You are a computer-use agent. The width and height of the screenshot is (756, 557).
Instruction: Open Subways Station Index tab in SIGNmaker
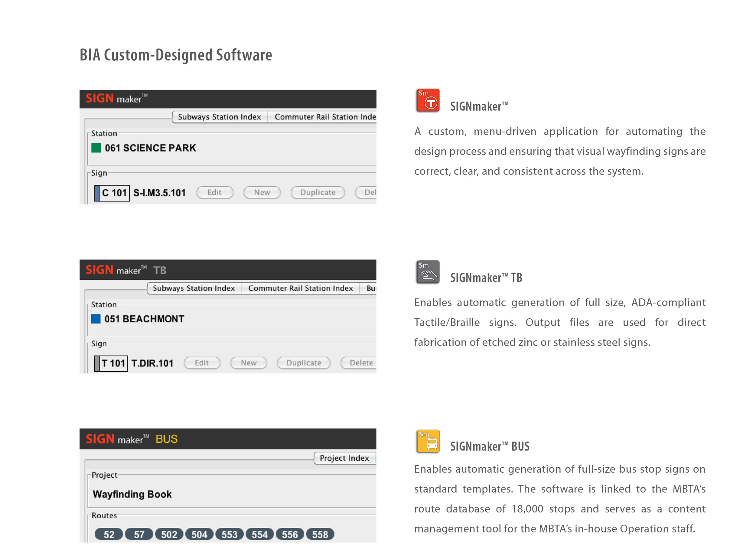(x=219, y=117)
